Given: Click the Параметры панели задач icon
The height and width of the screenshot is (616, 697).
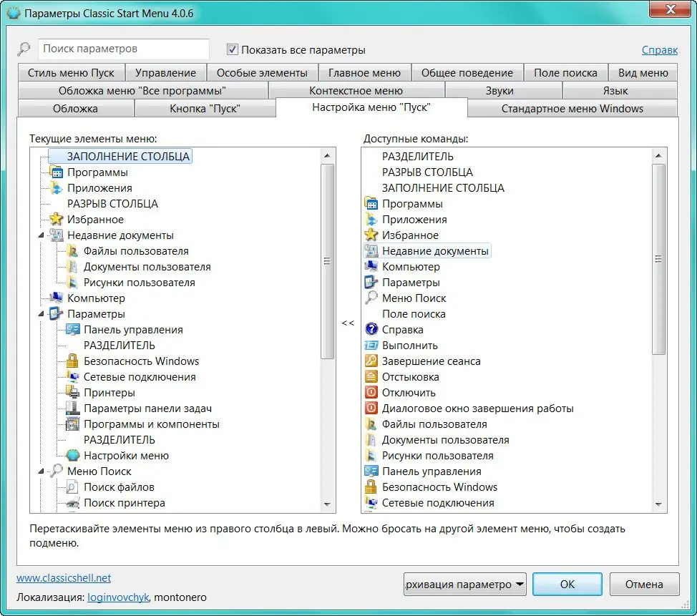Looking at the screenshot, I should click(x=73, y=408).
